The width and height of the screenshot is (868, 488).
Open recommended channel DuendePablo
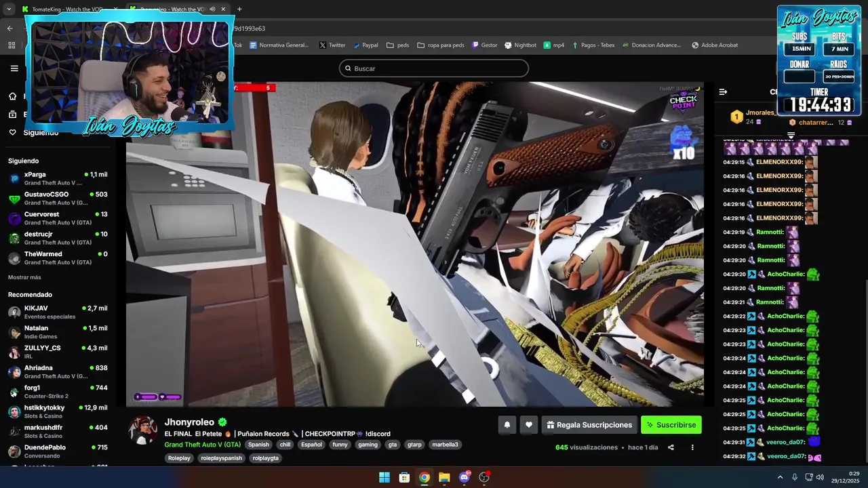pyautogui.click(x=58, y=451)
